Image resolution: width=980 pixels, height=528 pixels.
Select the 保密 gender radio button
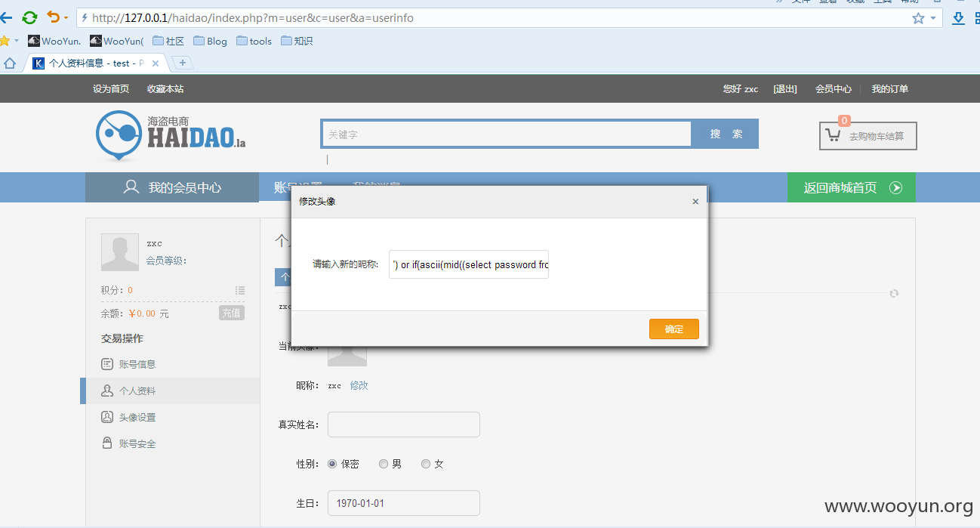click(332, 464)
